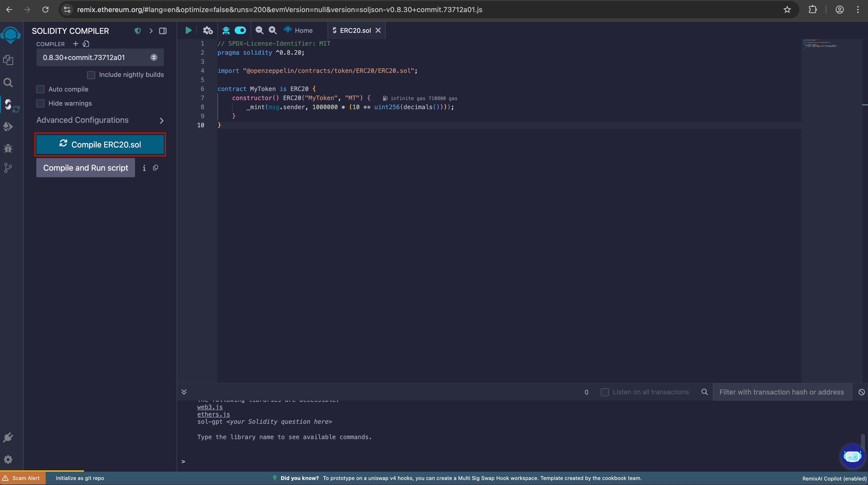Click the green verified shield icon
This screenshot has width=868, height=485.
tap(138, 31)
